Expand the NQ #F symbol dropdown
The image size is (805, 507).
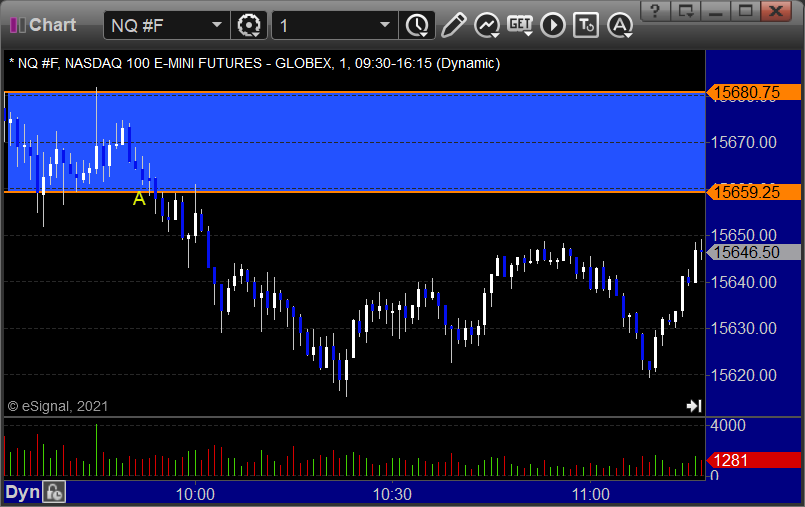pos(217,25)
